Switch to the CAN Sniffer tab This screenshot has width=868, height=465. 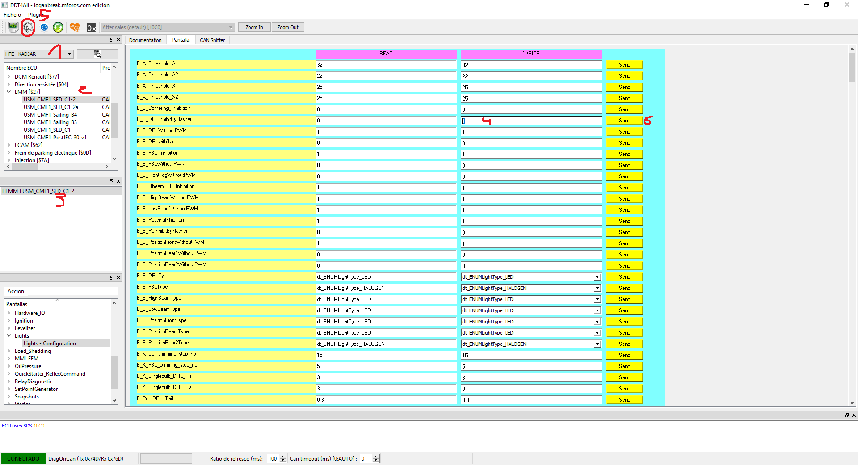[212, 40]
